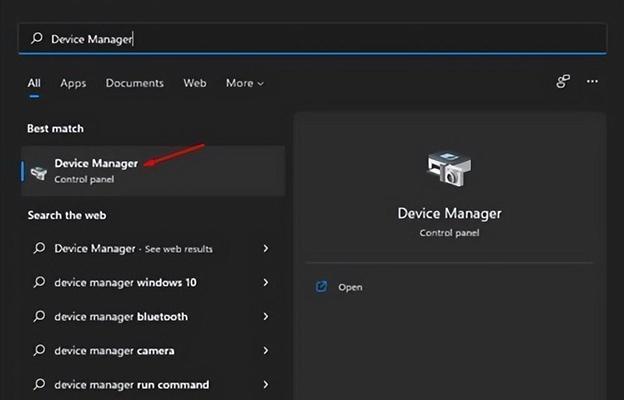The height and width of the screenshot is (400, 624).
Task: Click magnifier icon beside 'device manager windows 10'
Action: (39, 282)
